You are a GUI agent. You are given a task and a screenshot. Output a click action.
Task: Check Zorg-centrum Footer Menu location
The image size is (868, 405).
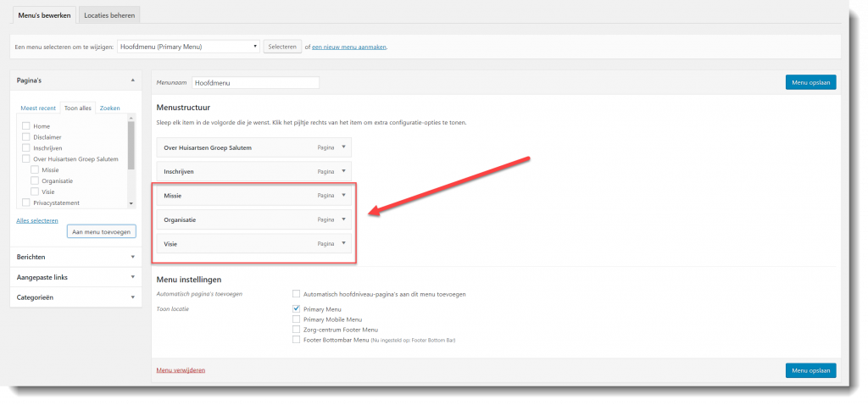(296, 330)
